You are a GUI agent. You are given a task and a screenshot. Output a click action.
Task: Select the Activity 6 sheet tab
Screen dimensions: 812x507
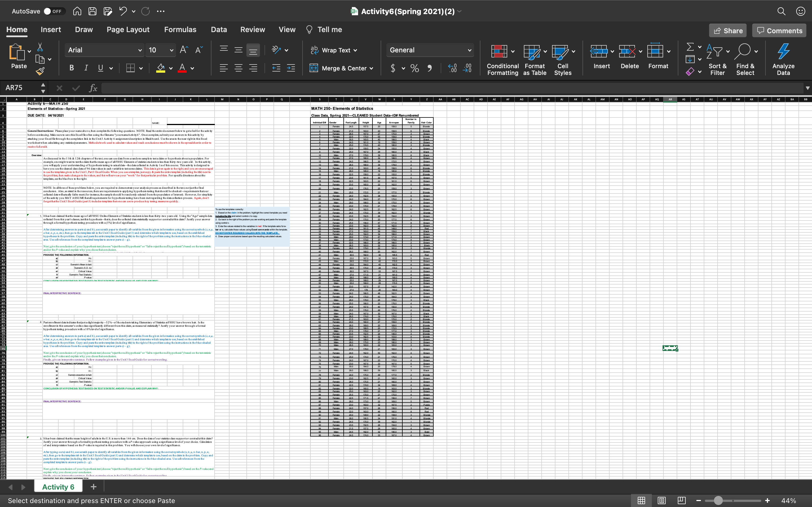point(58,487)
